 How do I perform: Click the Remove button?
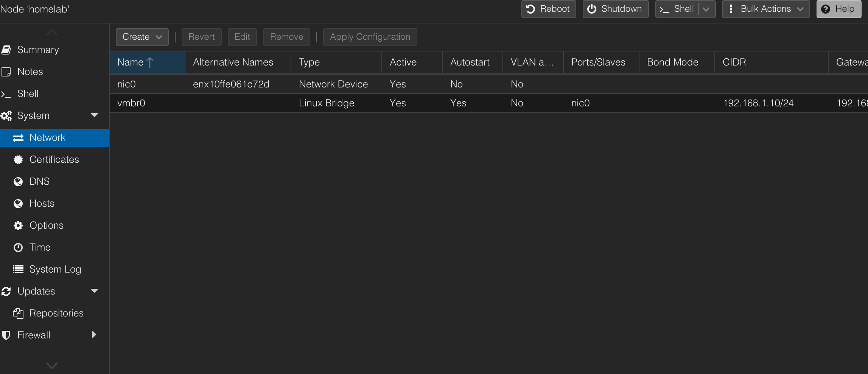point(286,37)
